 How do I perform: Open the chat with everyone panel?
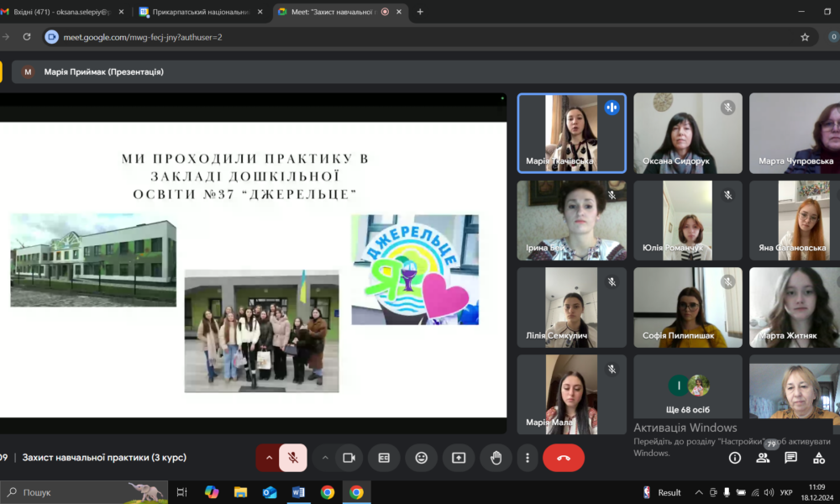pos(790,458)
